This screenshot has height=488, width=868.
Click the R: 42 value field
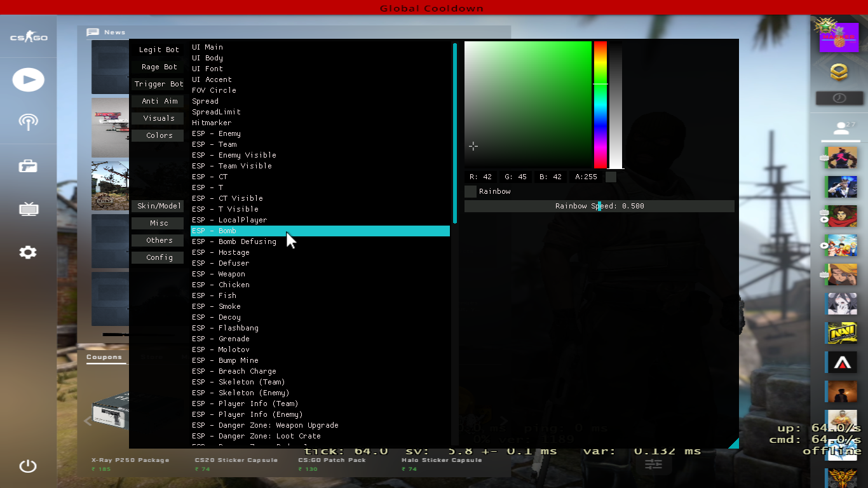(x=480, y=177)
